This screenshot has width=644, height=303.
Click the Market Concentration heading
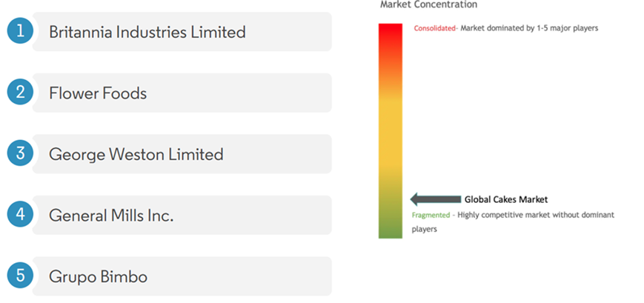pyautogui.click(x=429, y=4)
